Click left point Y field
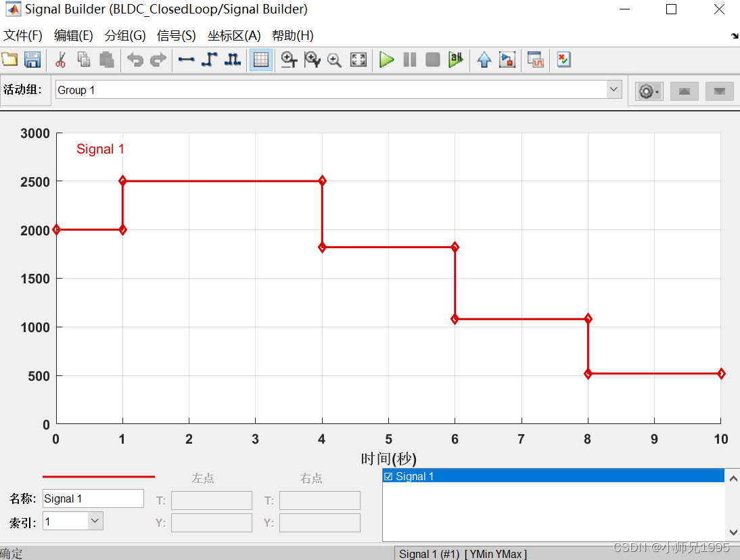This screenshot has height=560, width=740. pos(212,523)
